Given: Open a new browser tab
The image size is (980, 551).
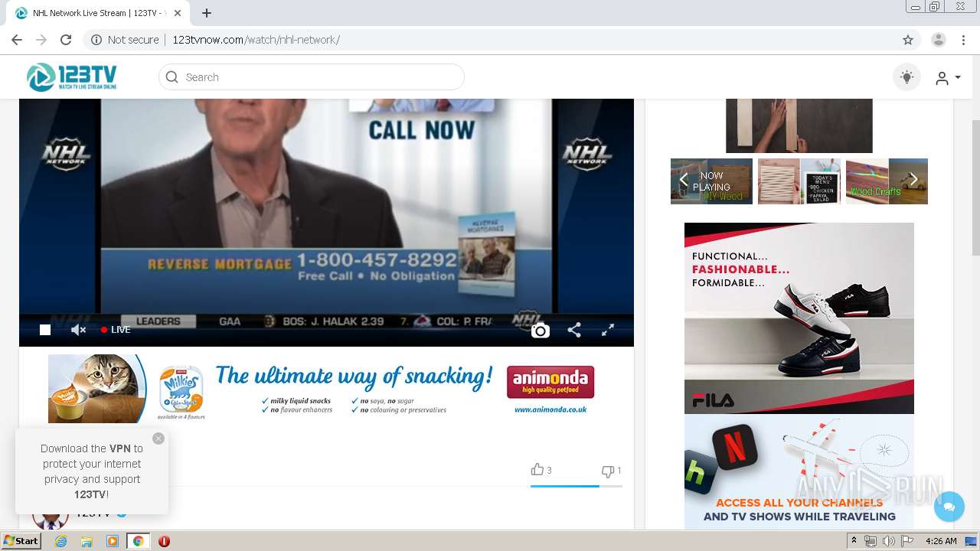Looking at the screenshot, I should tap(207, 13).
